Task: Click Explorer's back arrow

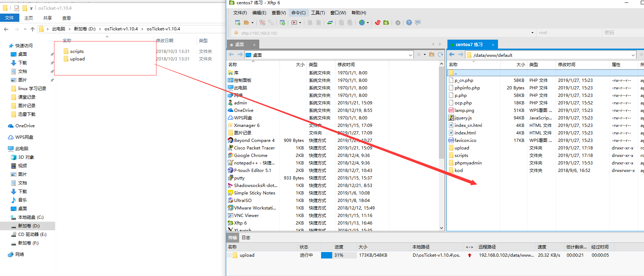Action: click(6, 29)
